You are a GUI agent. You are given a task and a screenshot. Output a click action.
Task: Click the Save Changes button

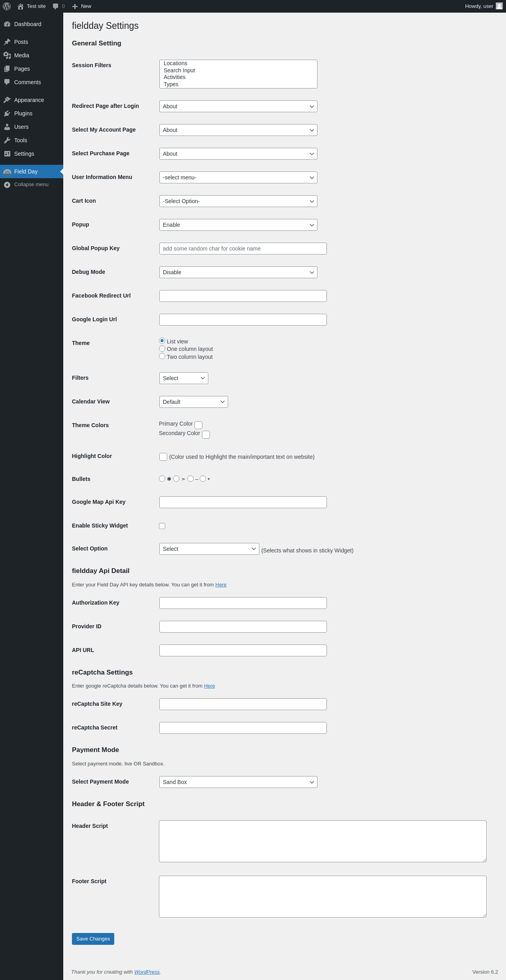(x=93, y=939)
